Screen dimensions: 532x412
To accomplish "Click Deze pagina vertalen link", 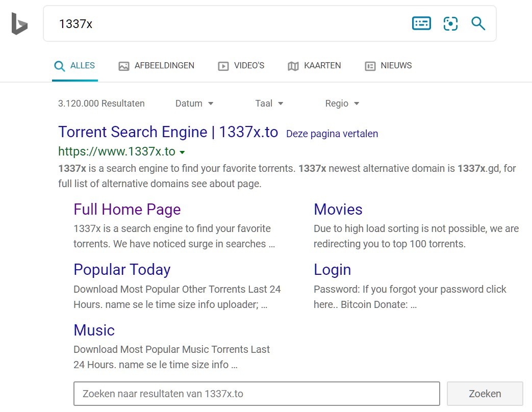I will coord(332,134).
